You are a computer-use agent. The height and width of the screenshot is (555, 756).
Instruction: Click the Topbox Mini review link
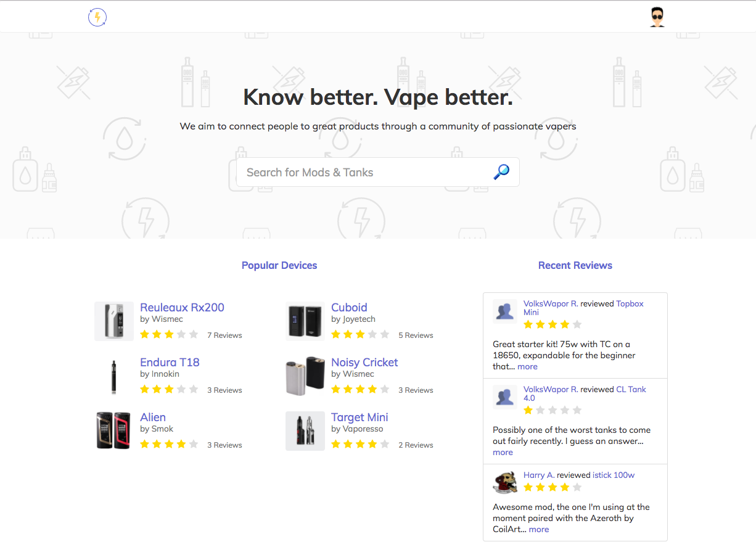click(x=629, y=303)
